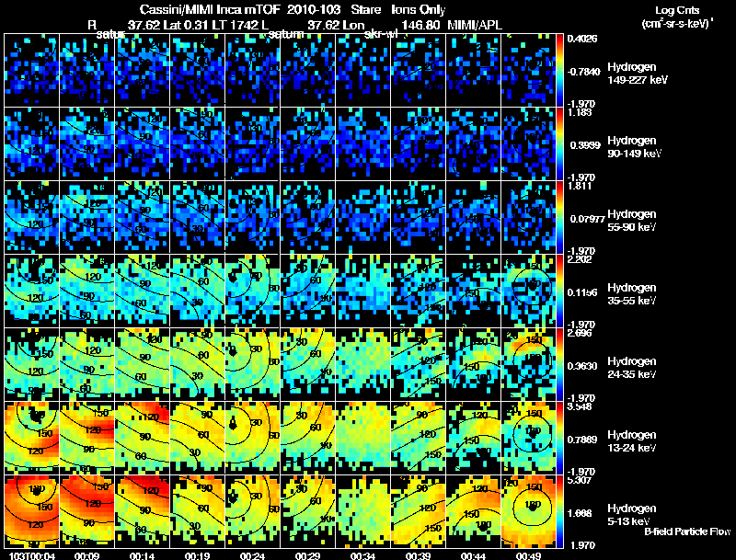The width and height of the screenshot is (736, 560).
Task: Click the '00:14' time label
Action: pyautogui.click(x=142, y=555)
